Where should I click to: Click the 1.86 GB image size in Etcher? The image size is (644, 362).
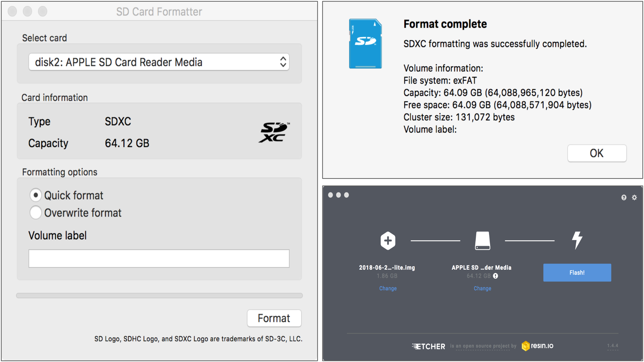(387, 276)
